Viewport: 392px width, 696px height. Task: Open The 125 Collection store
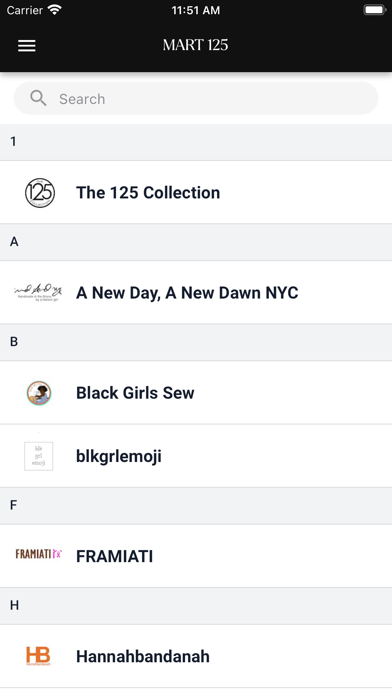click(x=196, y=192)
